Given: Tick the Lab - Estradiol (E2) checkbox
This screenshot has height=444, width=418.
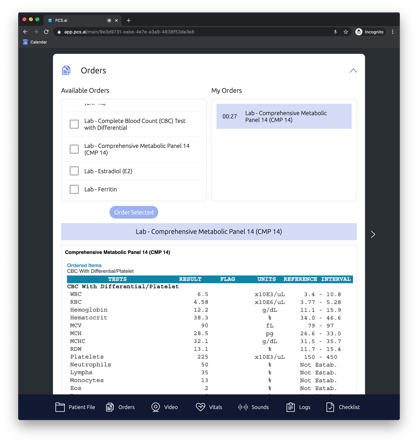Looking at the screenshot, I should click(x=74, y=171).
